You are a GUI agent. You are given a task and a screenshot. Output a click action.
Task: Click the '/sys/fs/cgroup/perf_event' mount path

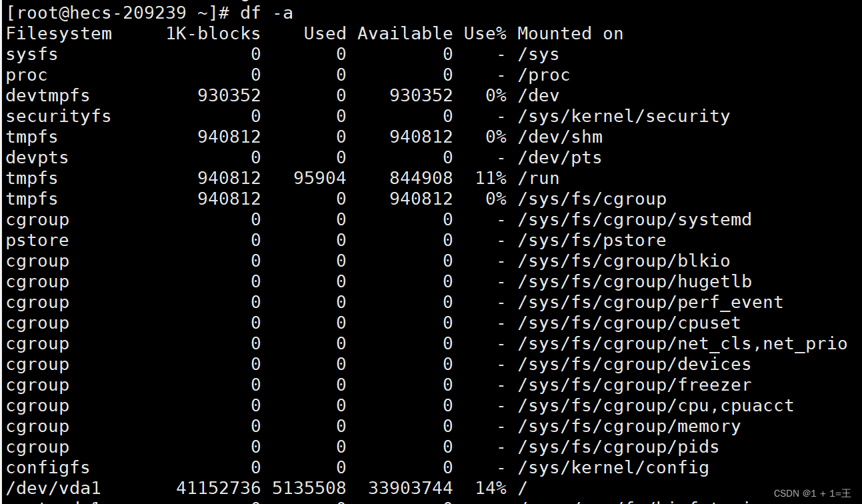coord(651,302)
